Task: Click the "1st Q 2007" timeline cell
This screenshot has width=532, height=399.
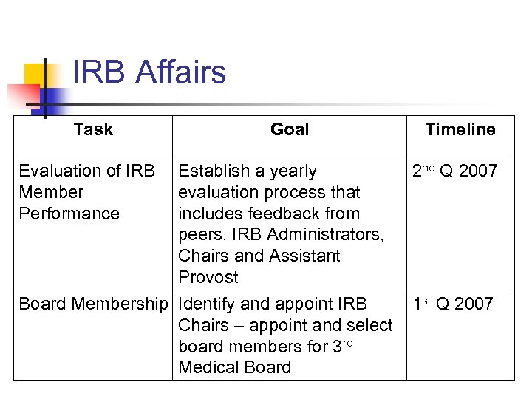Action: click(452, 304)
